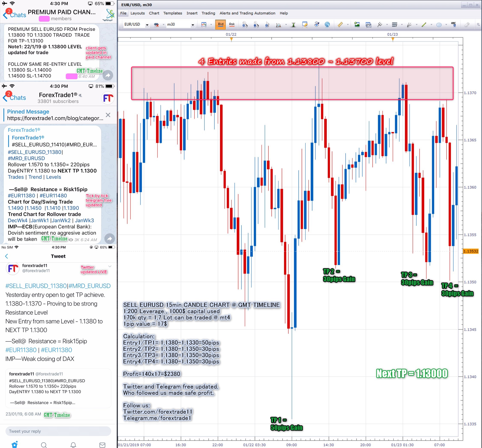The image size is (482, 448).
Task: Click the add picture icon in toolbar
Action: coord(357,24)
